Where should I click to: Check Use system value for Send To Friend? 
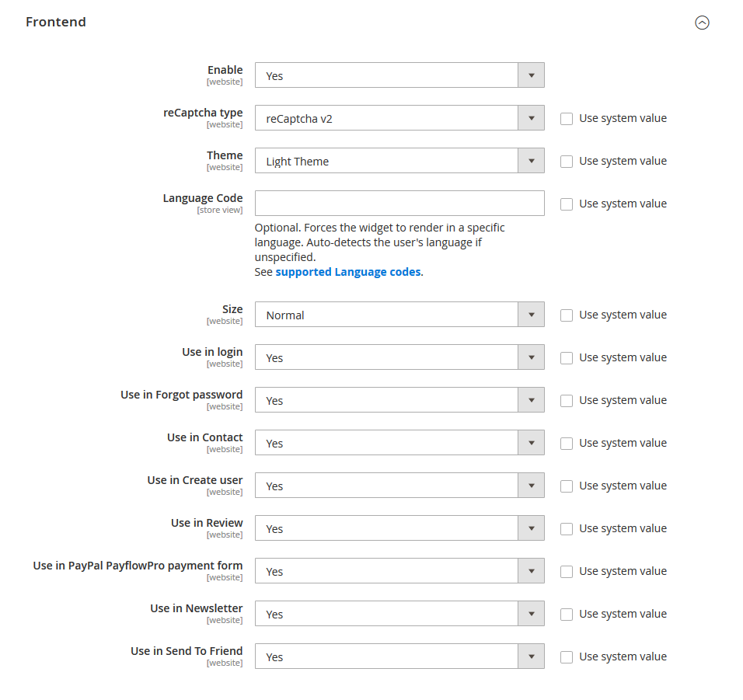tap(567, 656)
